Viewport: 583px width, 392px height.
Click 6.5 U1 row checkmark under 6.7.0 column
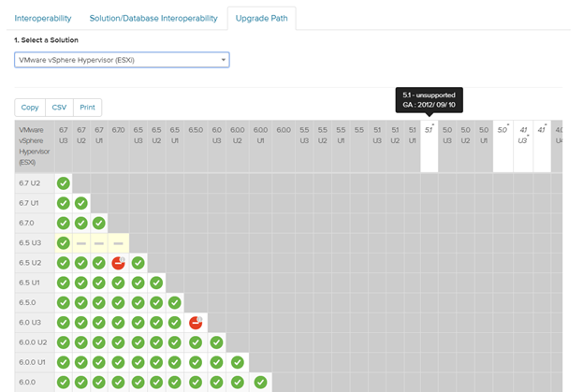click(x=118, y=283)
